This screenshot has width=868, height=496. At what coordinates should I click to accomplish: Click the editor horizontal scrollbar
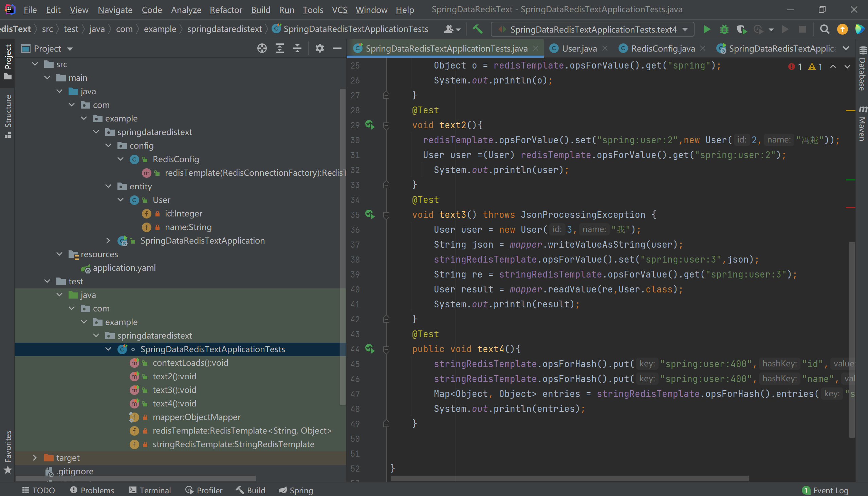pos(570,478)
